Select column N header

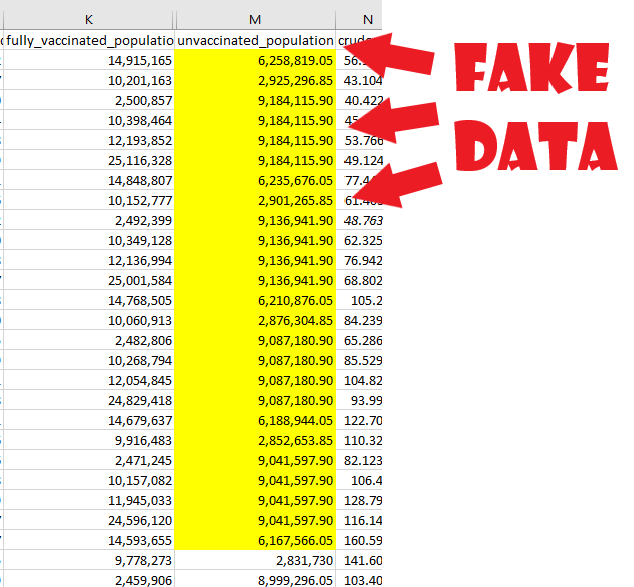359,19
